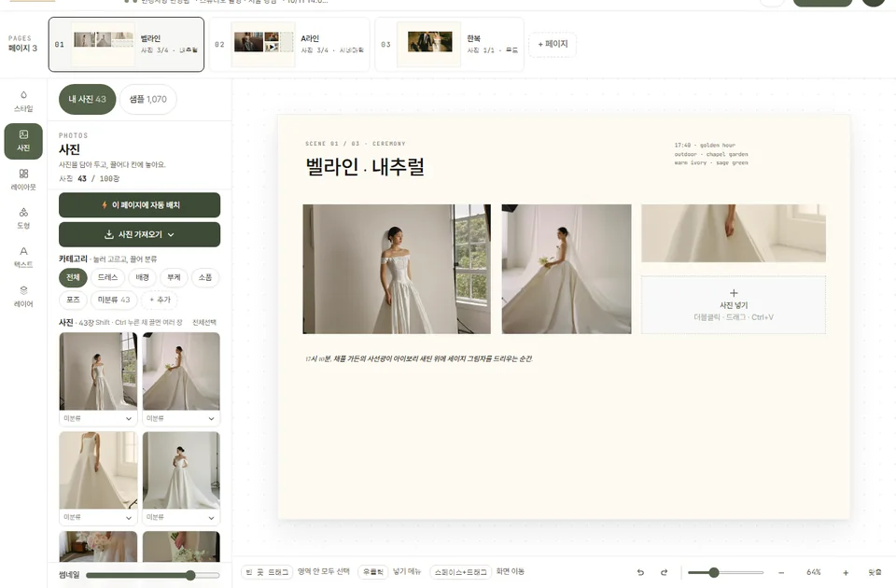Adjust the canvas zoom slider
Screen dimensions: 896x588
click(726, 572)
